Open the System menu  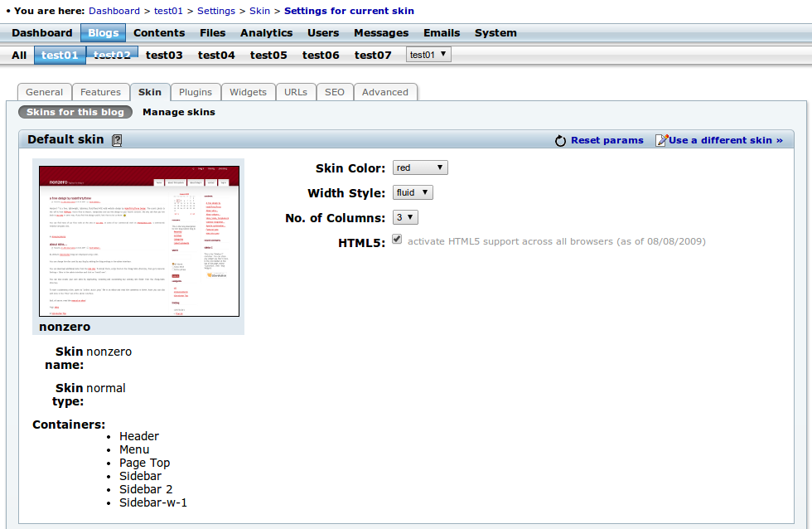(x=495, y=32)
